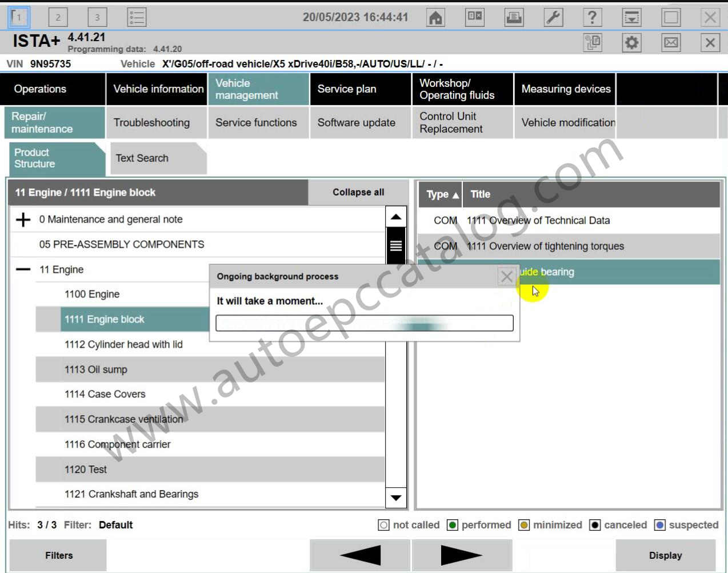
Task: Switch to session tab 2
Action: (x=58, y=17)
